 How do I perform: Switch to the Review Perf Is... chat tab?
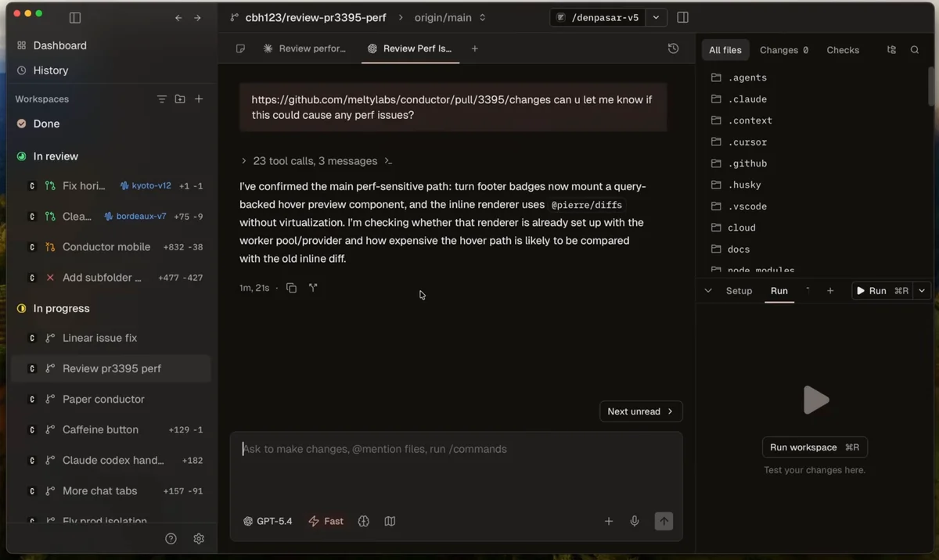410,48
